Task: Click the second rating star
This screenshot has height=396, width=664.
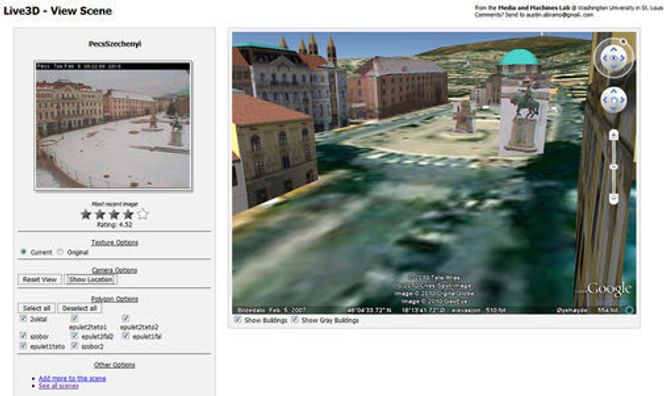Action: [100, 214]
